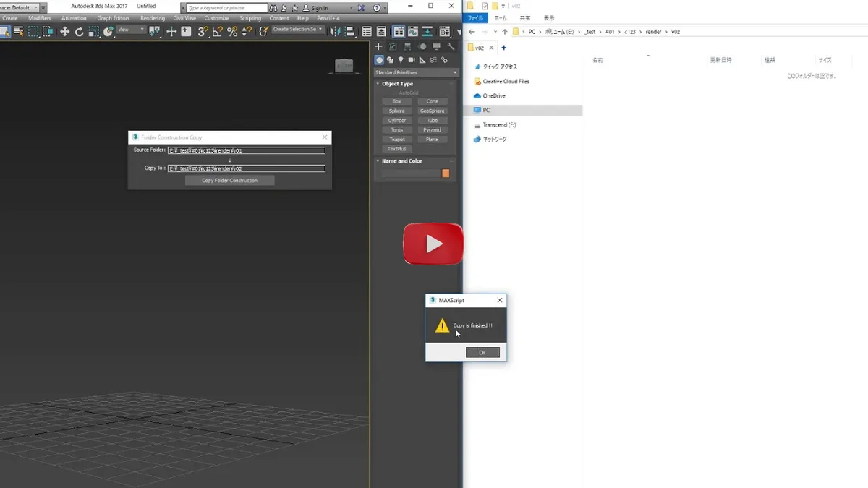Open the Create Selection Set dropdown

click(298, 30)
